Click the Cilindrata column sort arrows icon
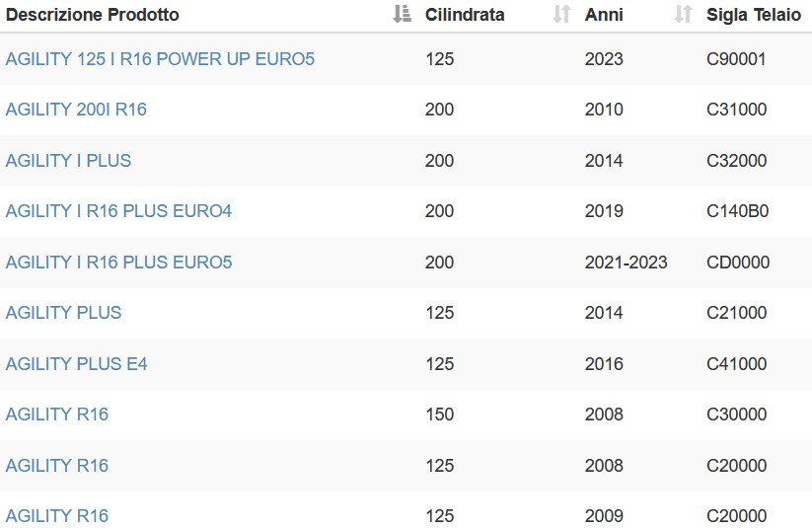812x528 pixels. click(561, 14)
